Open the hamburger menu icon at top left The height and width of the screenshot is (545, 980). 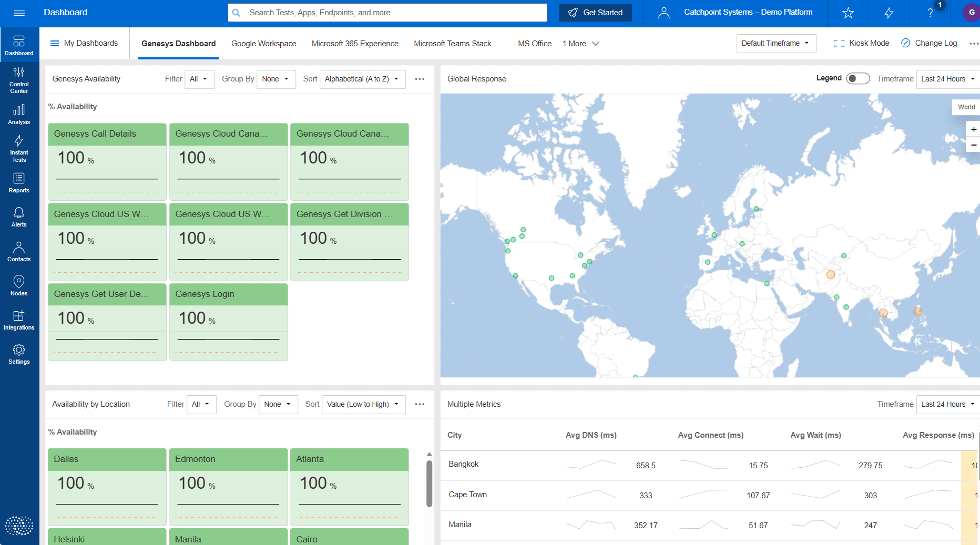(19, 13)
